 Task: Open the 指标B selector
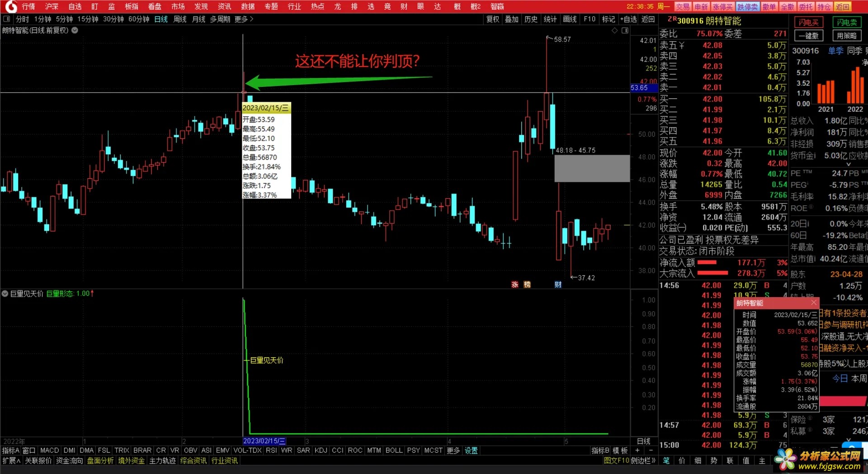(x=600, y=450)
